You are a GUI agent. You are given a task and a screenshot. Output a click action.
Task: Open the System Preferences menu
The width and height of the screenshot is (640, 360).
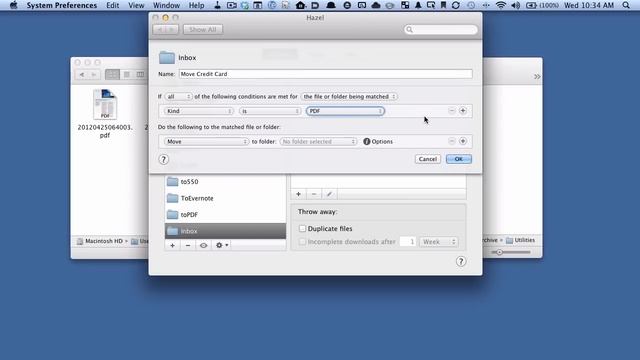pos(62,5)
